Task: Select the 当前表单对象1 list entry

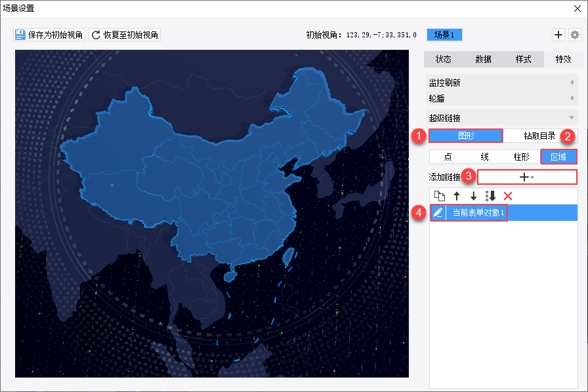Action: pos(503,212)
